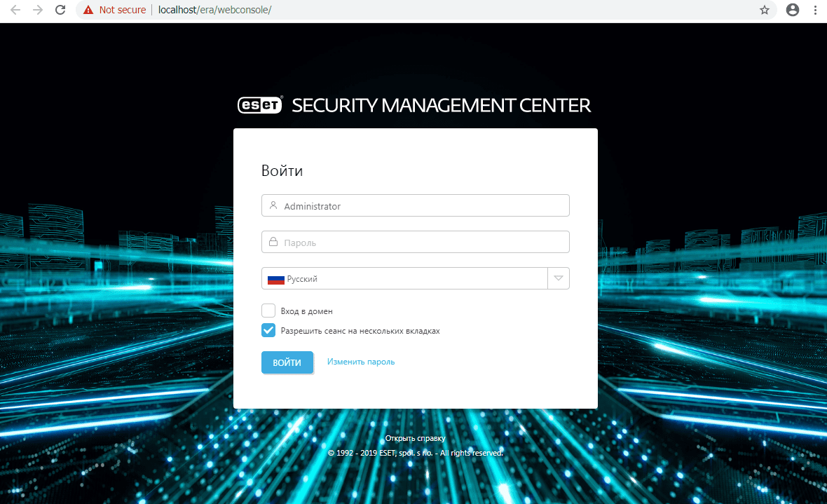This screenshot has height=504, width=827.
Task: Click the Not secure warning triangle
Action: pyautogui.click(x=88, y=10)
